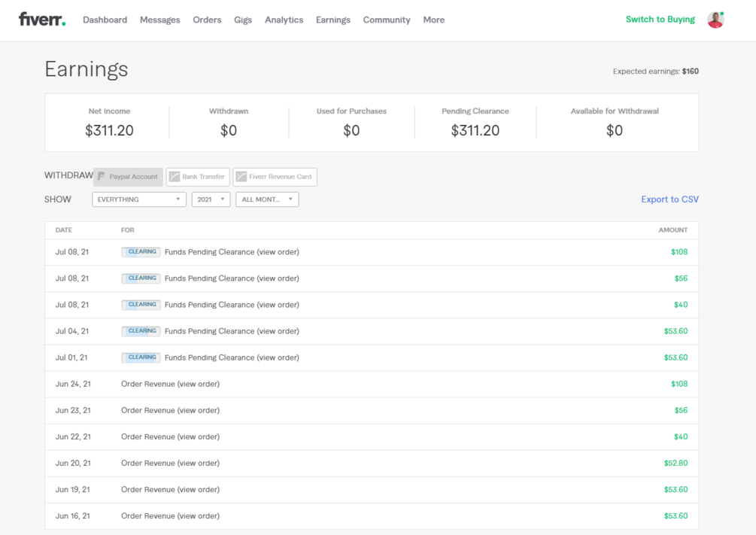Click Switch to Buying link
The height and width of the screenshot is (535, 756).
[x=660, y=20]
